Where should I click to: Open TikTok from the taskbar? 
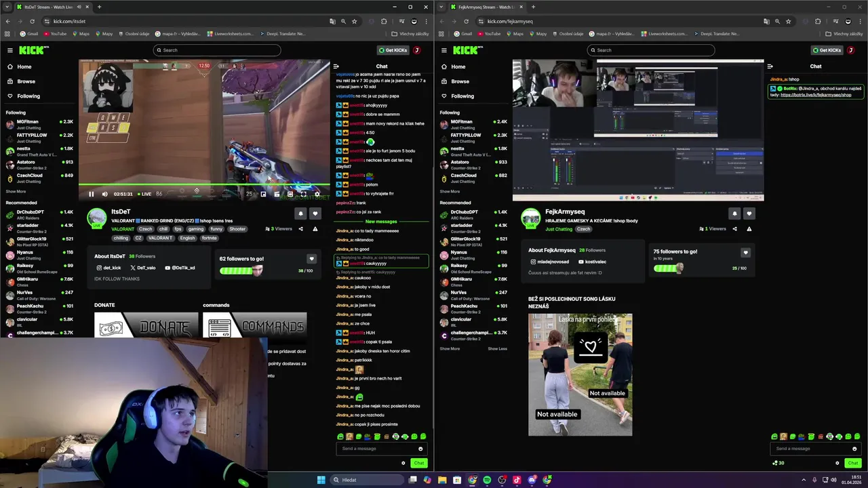coord(517,480)
